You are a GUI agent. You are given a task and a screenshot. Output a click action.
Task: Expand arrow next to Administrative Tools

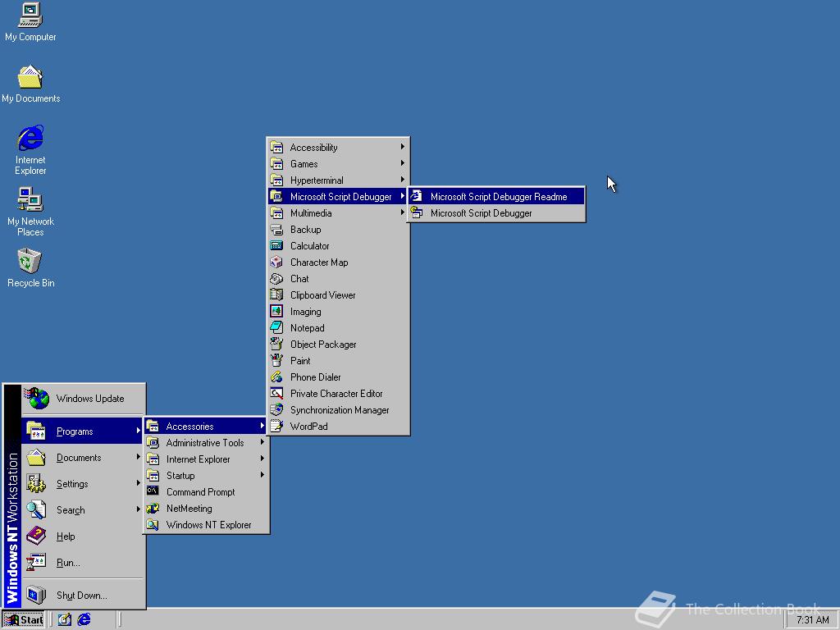pos(262,442)
